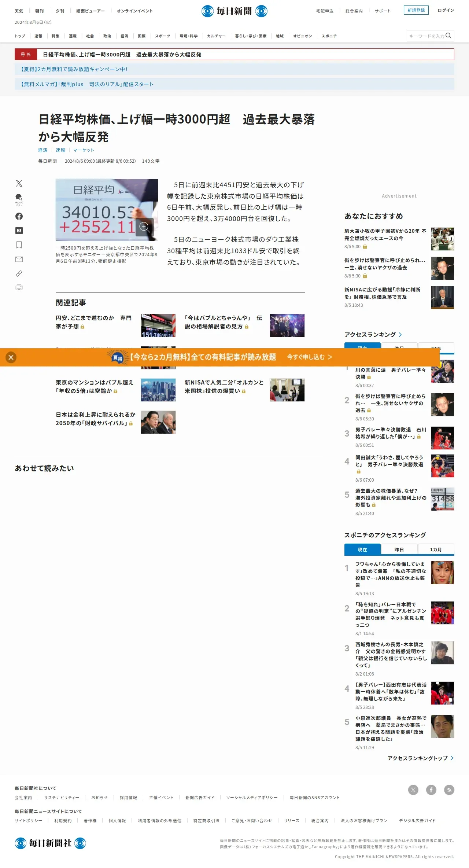Open the みんなのポスト comment icon
The height and width of the screenshot is (868, 469).
tap(19, 200)
